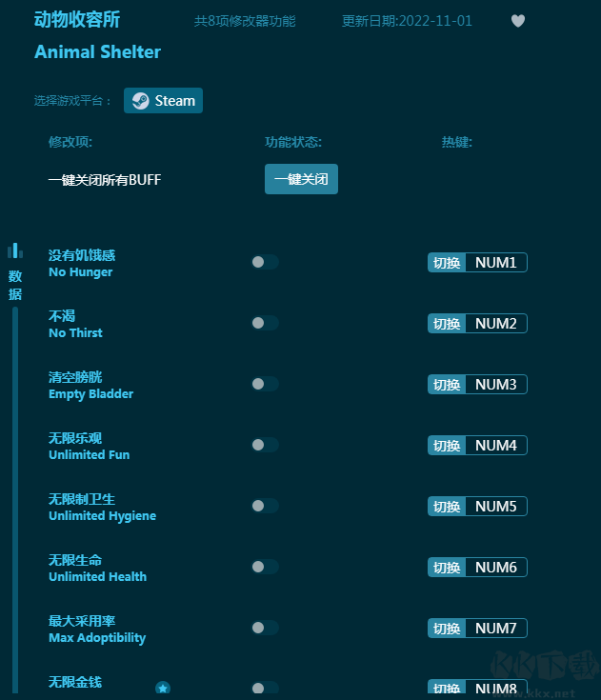Click the Animal Shelter game title
This screenshot has width=601, height=700.
click(97, 52)
